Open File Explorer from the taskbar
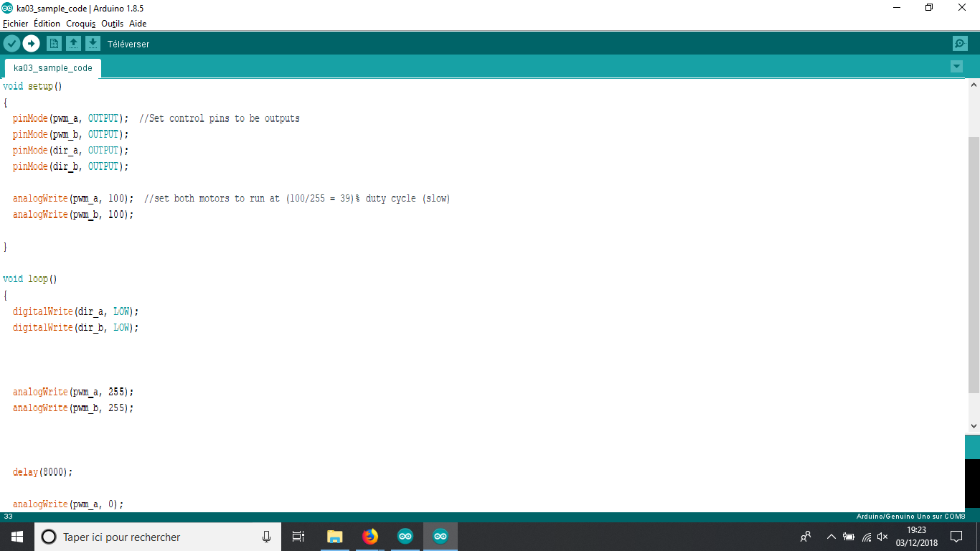This screenshot has height=551, width=980. point(334,537)
